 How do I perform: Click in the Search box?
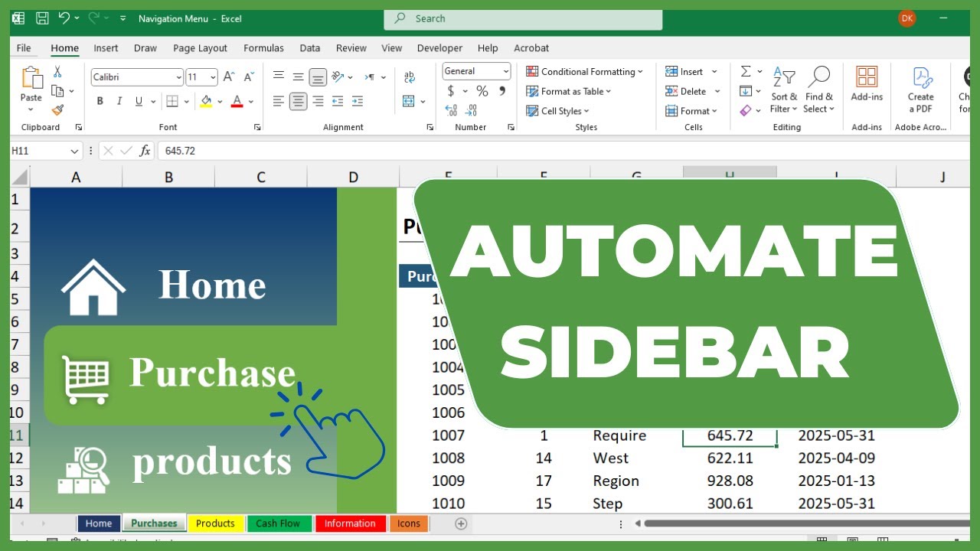coord(523,18)
